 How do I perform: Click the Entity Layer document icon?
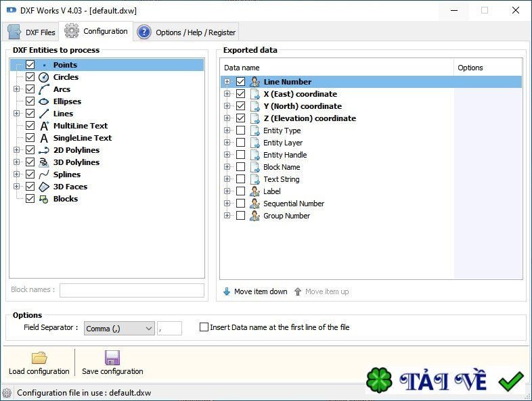coord(254,143)
